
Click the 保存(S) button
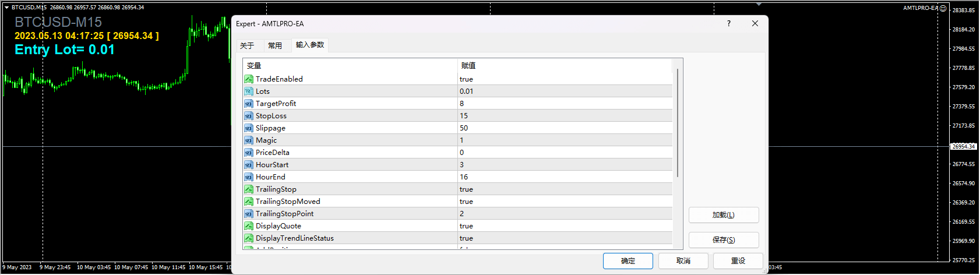click(724, 240)
